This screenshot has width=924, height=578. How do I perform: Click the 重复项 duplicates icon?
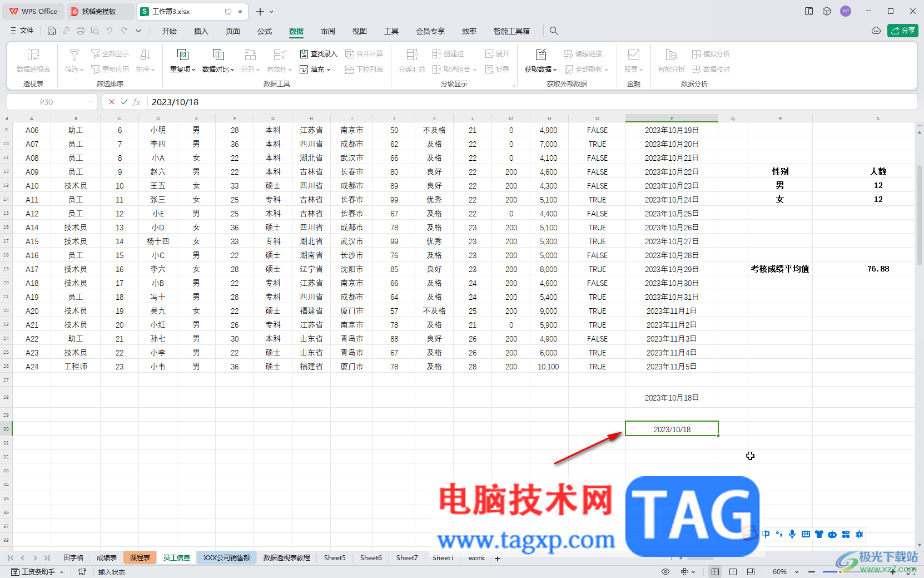[182, 55]
